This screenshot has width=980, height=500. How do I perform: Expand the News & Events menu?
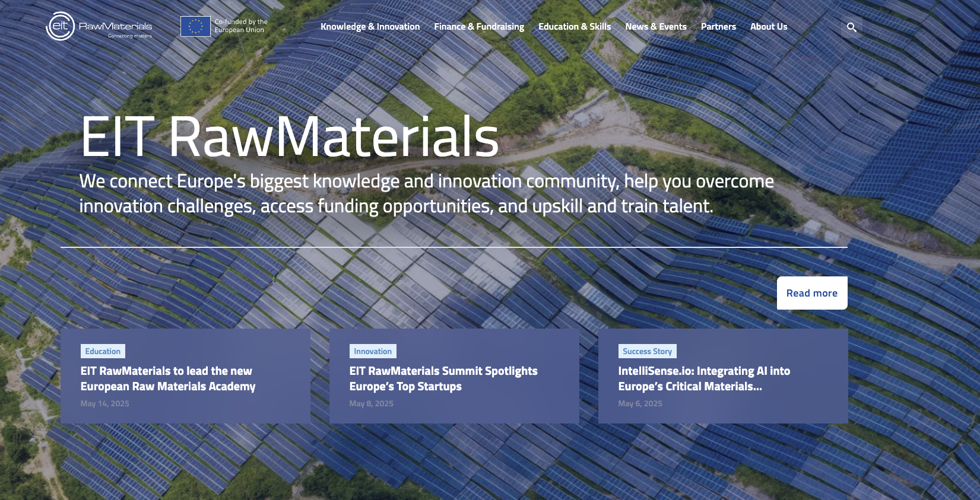click(655, 27)
